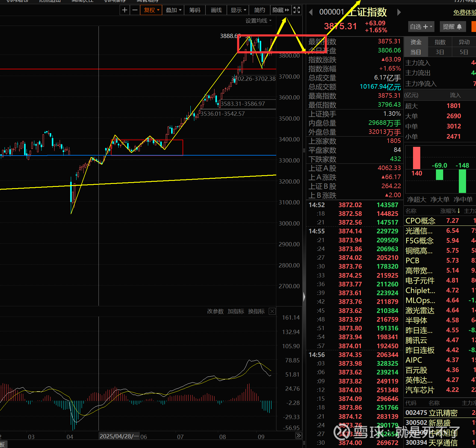Screen dimensions: 476x448
Task: Switch to the 异动 tab
Action: coord(464,42)
